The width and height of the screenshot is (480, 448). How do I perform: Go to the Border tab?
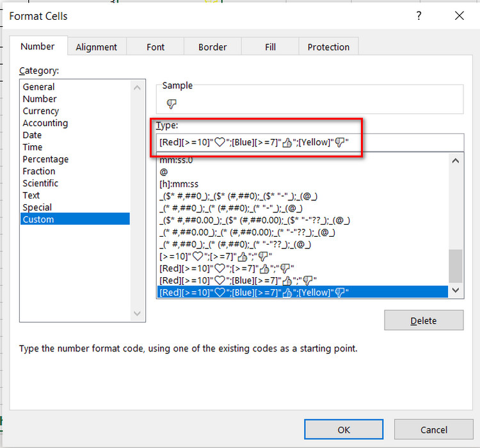[212, 47]
